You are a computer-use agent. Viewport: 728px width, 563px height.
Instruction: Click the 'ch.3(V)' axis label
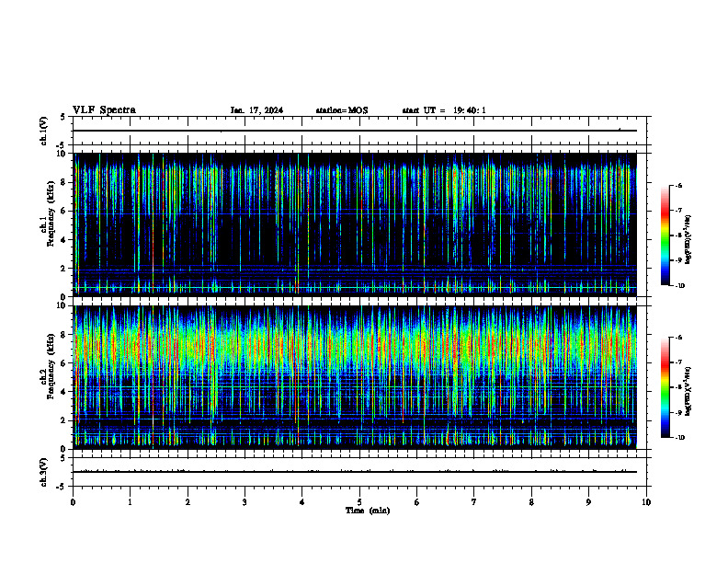click(43, 472)
